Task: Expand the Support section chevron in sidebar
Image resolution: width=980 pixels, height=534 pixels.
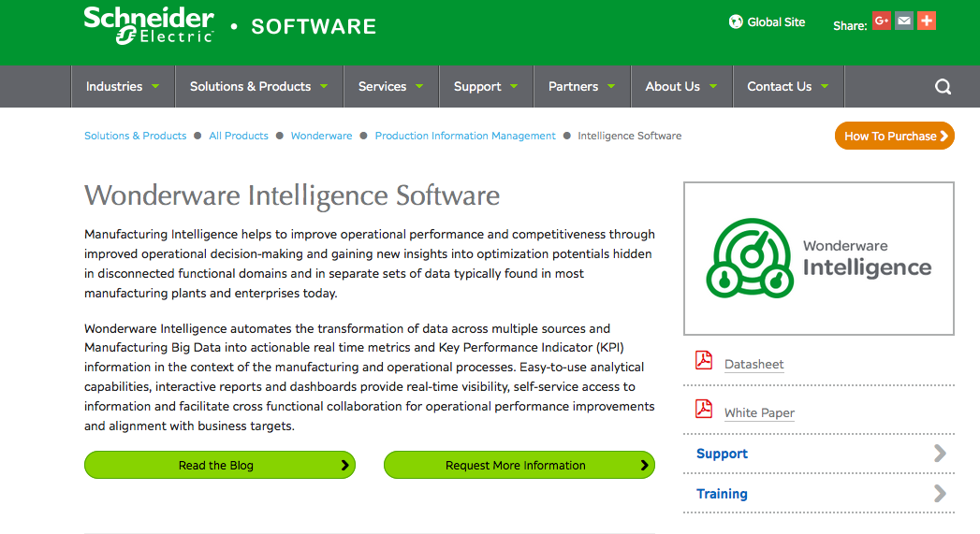Action: point(940,454)
